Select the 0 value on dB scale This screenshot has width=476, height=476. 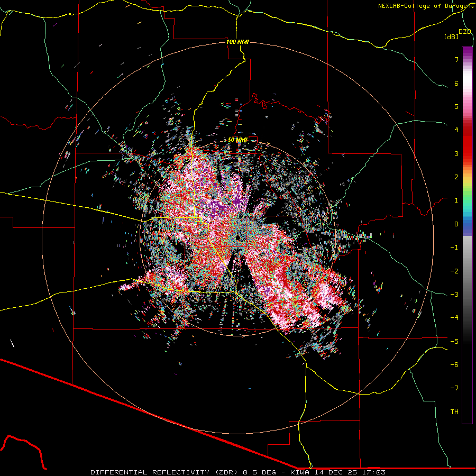click(456, 224)
